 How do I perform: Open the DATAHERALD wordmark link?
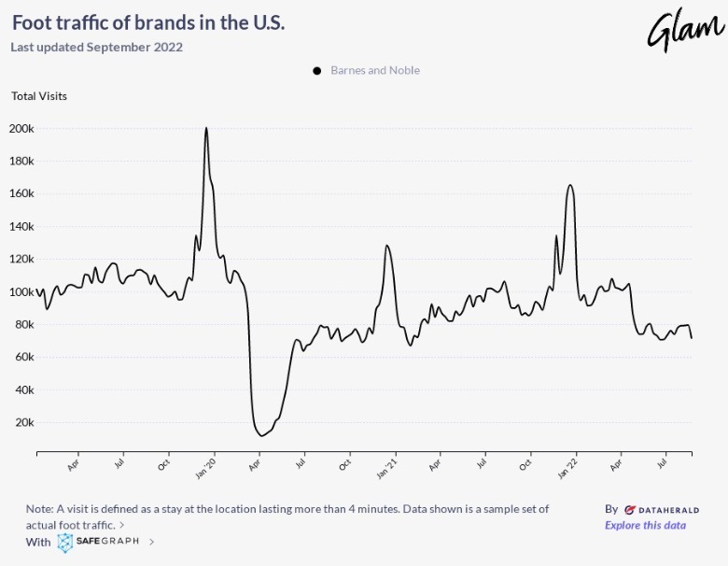tap(665, 510)
